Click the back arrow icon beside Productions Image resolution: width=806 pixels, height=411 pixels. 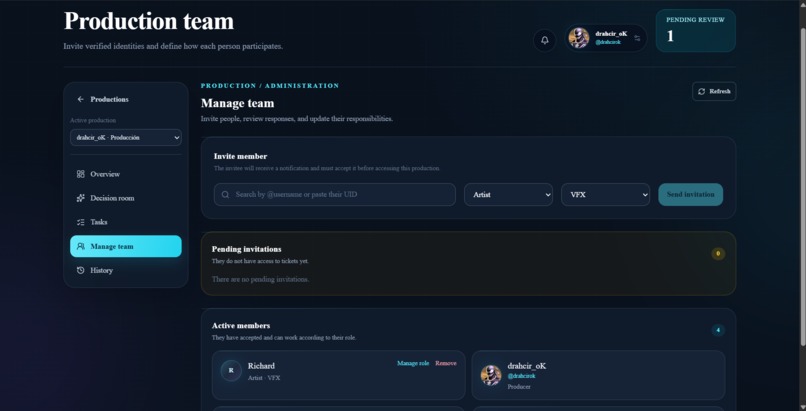pos(80,99)
